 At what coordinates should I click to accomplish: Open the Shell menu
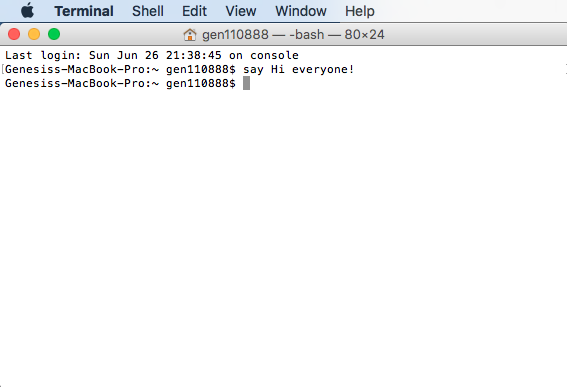click(x=148, y=11)
